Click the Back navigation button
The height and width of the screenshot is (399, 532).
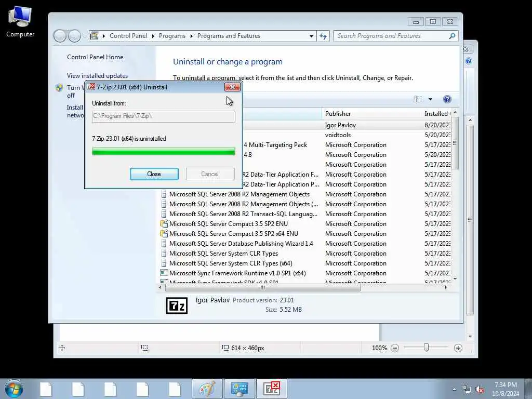(x=60, y=36)
